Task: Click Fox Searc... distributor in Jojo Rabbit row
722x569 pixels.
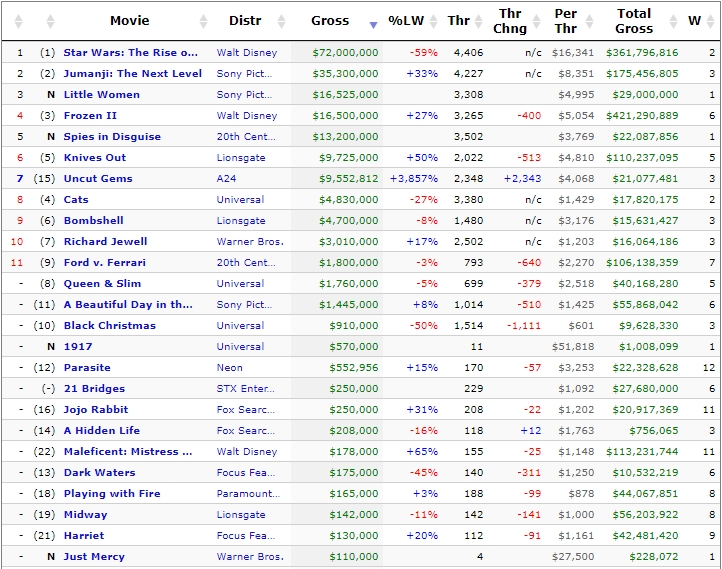Action: pyautogui.click(x=245, y=410)
